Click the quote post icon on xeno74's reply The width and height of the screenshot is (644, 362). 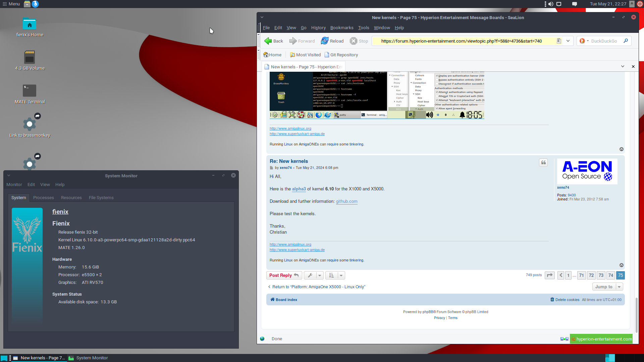pyautogui.click(x=543, y=163)
